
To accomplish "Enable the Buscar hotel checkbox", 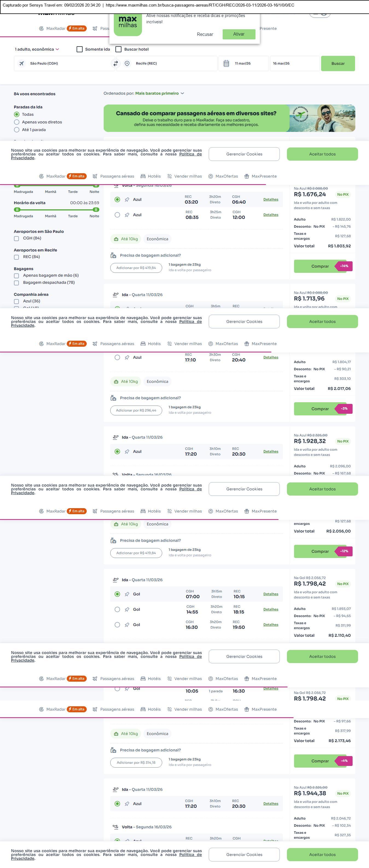I will [118, 49].
